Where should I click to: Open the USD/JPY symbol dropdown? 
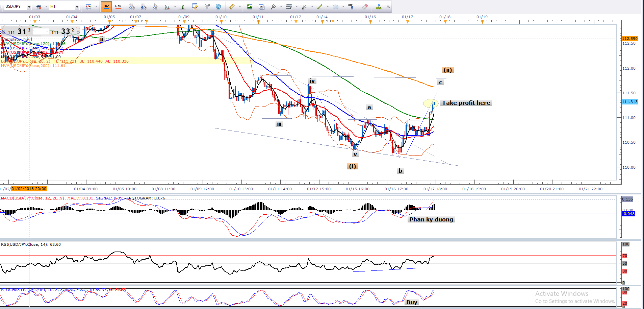point(29,7)
